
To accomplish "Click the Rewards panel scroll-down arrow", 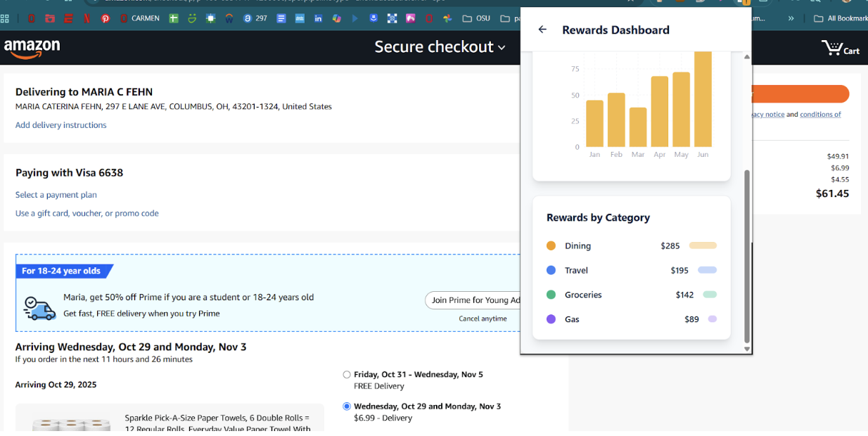I will point(747,349).
